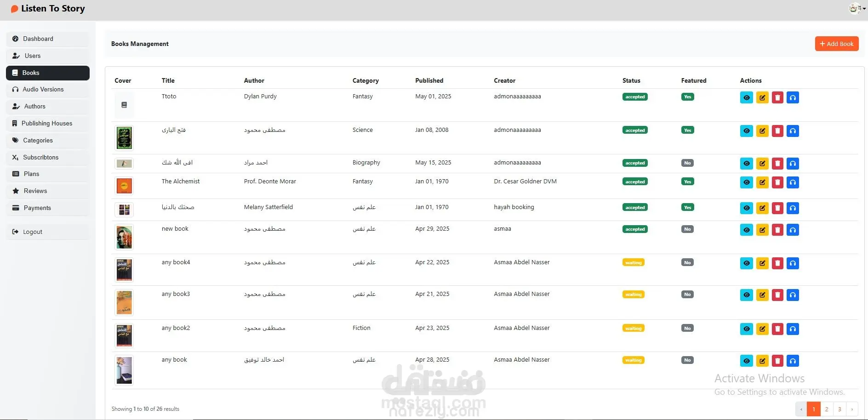
Task: Go to page 3 of results
Action: tap(839, 409)
